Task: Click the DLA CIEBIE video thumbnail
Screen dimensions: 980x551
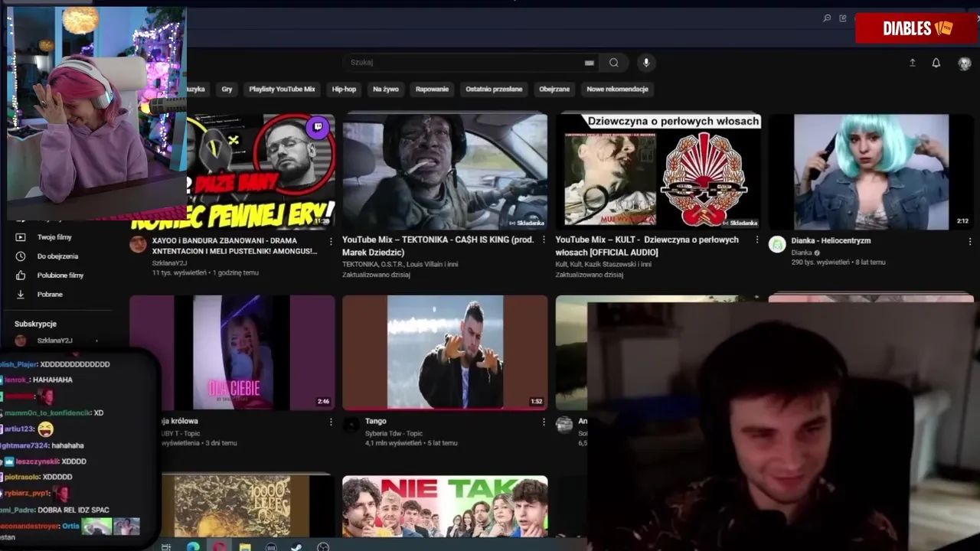Action: tap(232, 353)
